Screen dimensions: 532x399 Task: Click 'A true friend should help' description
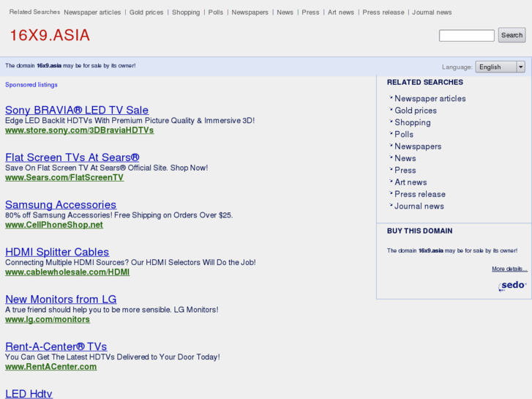tap(112, 310)
